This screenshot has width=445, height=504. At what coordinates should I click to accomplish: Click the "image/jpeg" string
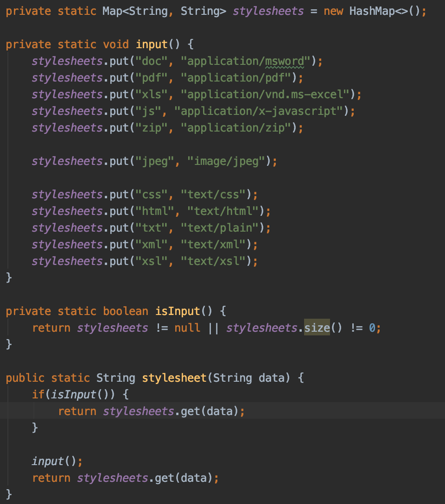pyautogui.click(x=226, y=161)
